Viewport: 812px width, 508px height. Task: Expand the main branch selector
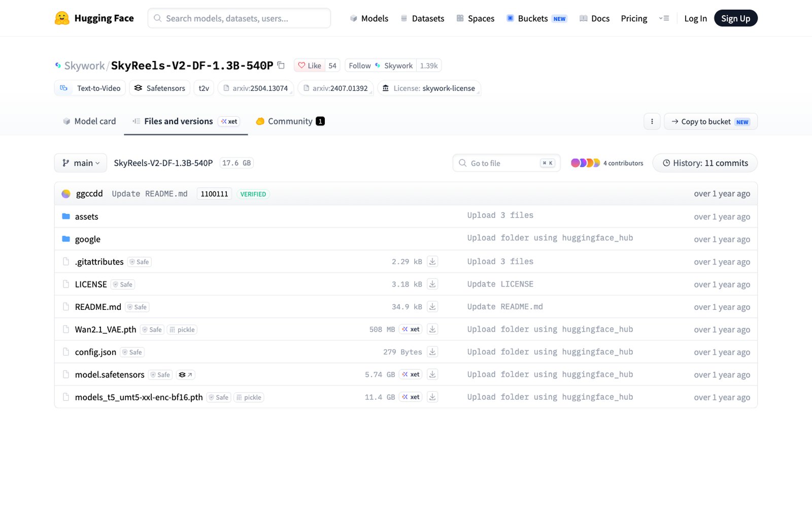click(81, 163)
